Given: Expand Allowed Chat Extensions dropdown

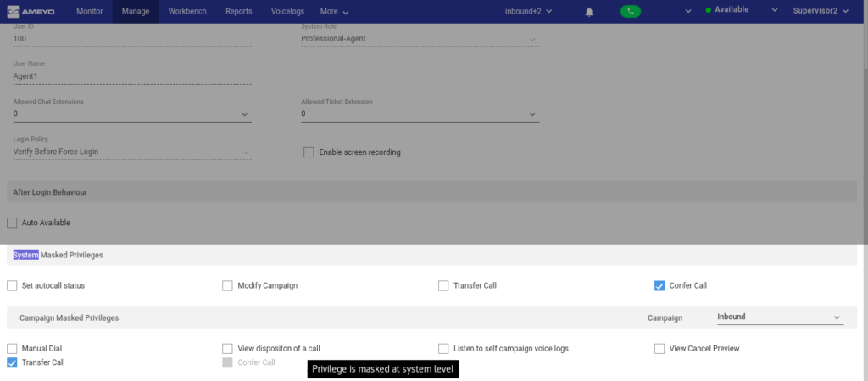Looking at the screenshot, I should coord(132,114).
